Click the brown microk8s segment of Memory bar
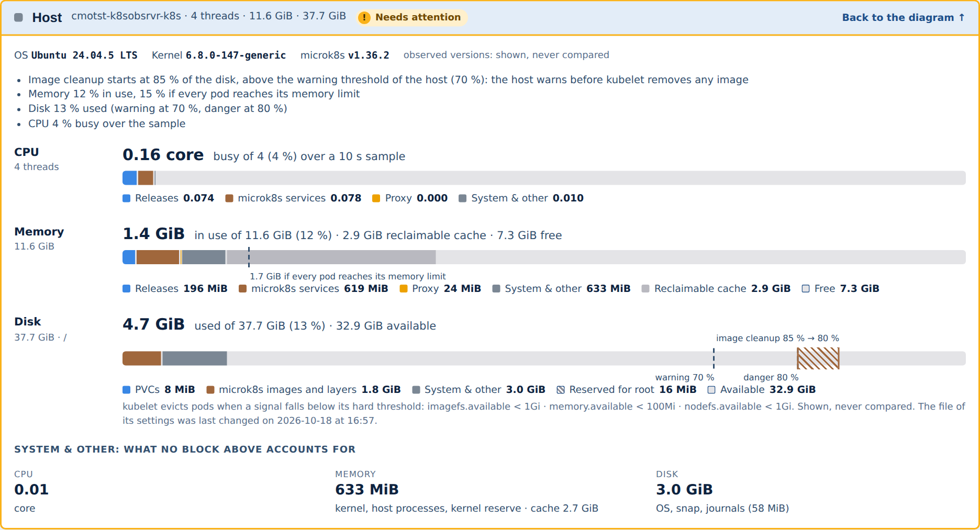 coord(158,257)
